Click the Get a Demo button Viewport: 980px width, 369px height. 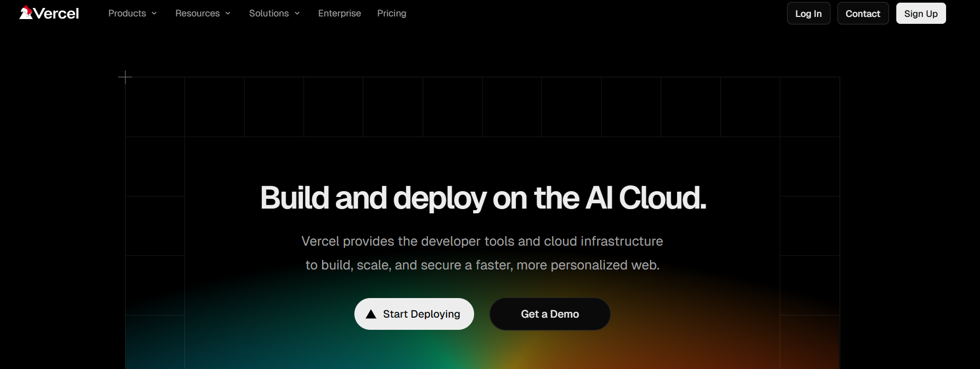pos(550,314)
